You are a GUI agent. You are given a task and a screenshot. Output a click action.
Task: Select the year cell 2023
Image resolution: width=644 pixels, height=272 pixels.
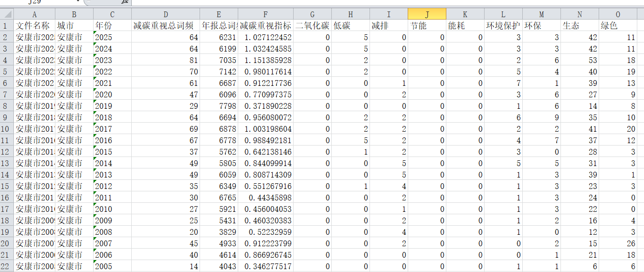pos(112,60)
